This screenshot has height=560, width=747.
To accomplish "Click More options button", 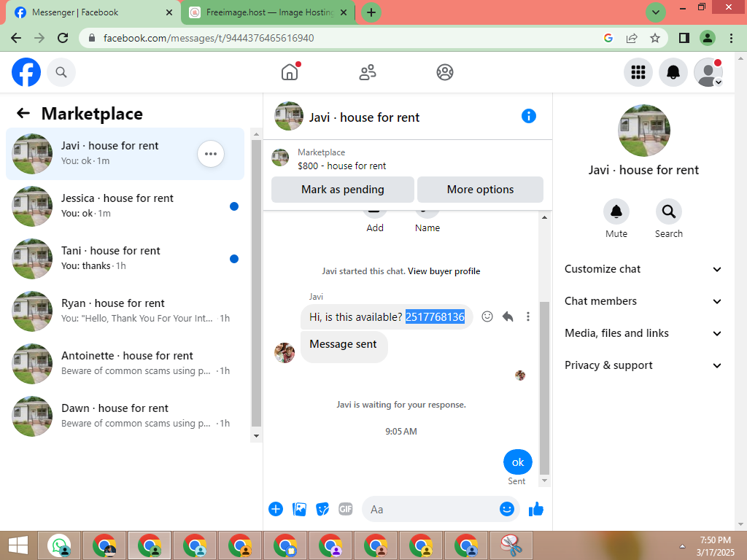I will tap(480, 190).
